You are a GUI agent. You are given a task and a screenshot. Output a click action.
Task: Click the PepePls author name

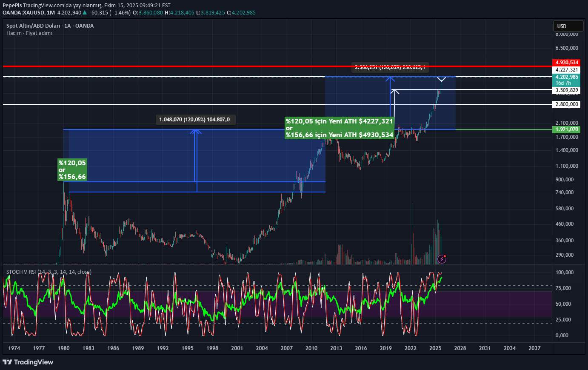(x=12, y=5)
